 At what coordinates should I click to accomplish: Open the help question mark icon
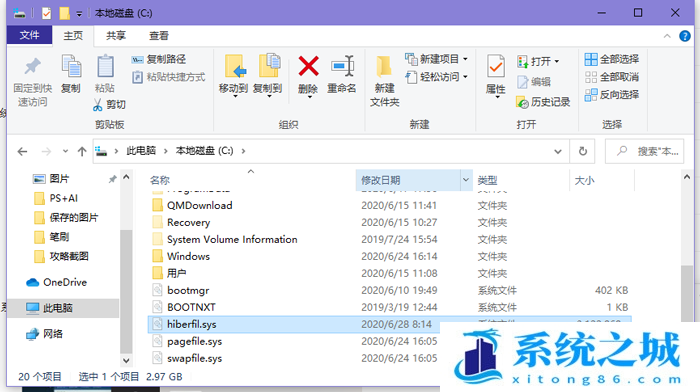pyautogui.click(x=684, y=36)
